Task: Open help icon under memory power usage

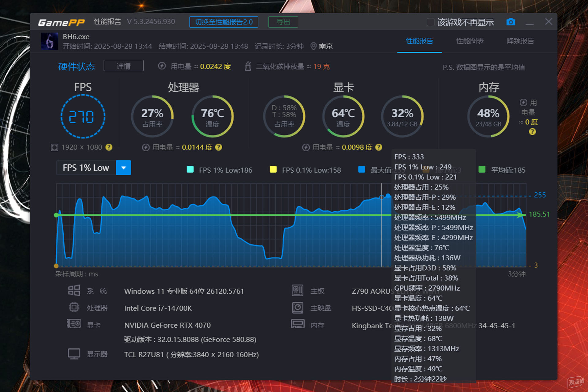Action: click(x=532, y=132)
